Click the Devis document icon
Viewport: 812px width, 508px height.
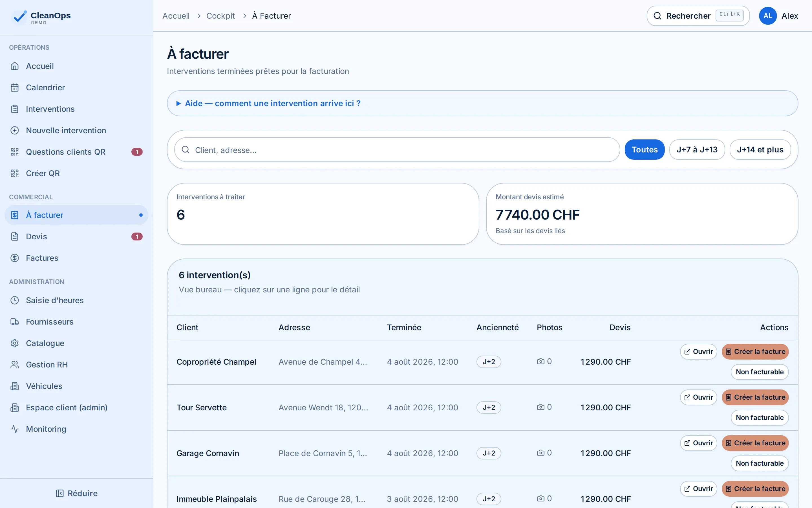tap(14, 237)
